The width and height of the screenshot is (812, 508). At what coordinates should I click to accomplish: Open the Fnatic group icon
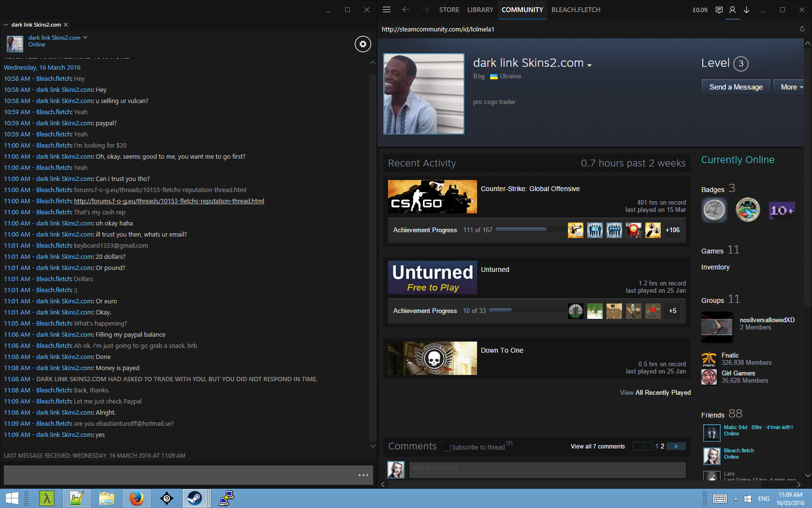(709, 359)
